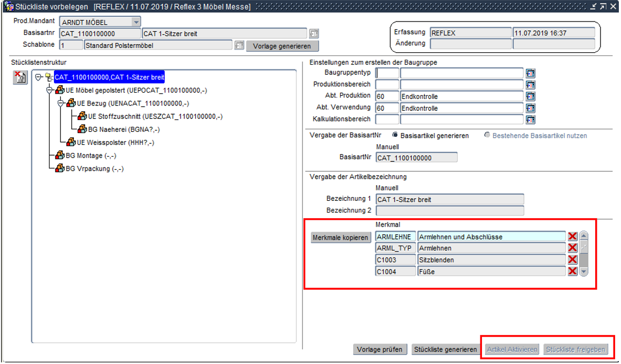This screenshot has height=364, width=621.
Task: Click the delete structure icon beside the tree
Action: (19, 78)
